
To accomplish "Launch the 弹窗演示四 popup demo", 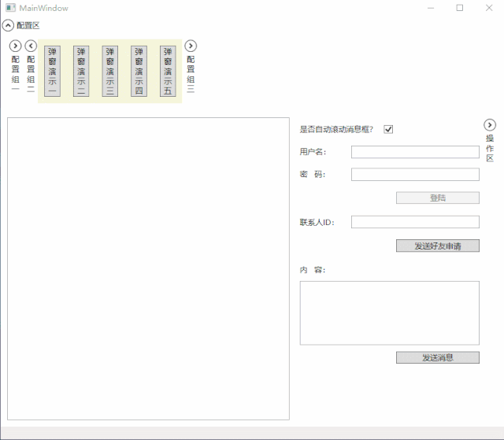I will pos(139,71).
